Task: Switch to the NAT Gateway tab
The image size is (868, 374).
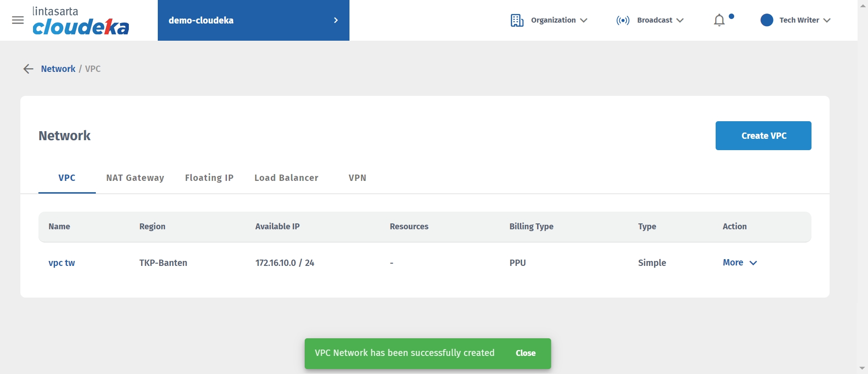Action: (x=135, y=178)
